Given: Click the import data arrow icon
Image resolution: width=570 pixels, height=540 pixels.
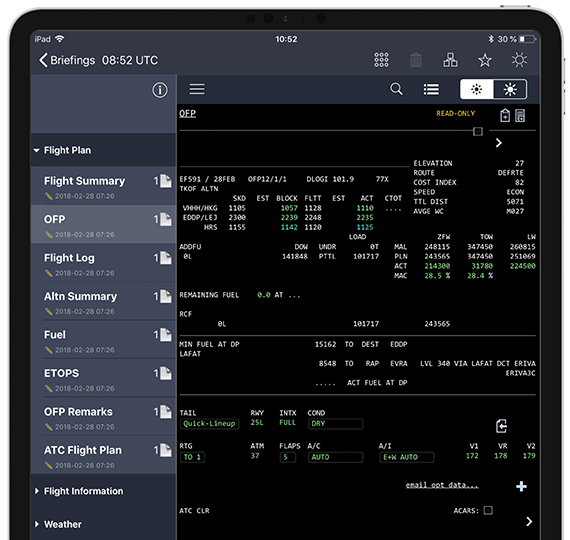Looking at the screenshot, I should click(x=501, y=426).
